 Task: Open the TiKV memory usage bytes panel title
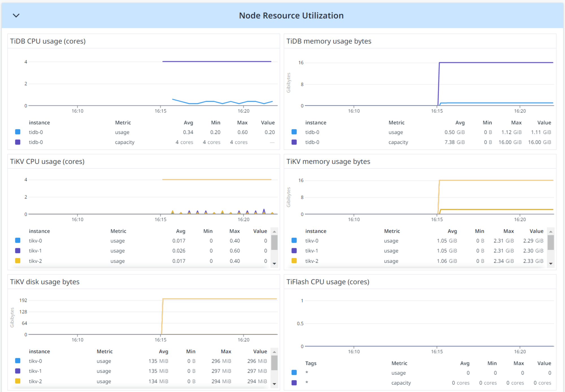coord(328,162)
